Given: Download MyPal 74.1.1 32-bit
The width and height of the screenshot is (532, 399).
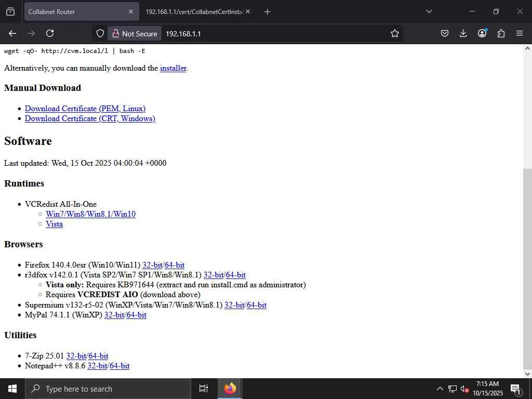Looking at the screenshot, I should [x=114, y=315].
